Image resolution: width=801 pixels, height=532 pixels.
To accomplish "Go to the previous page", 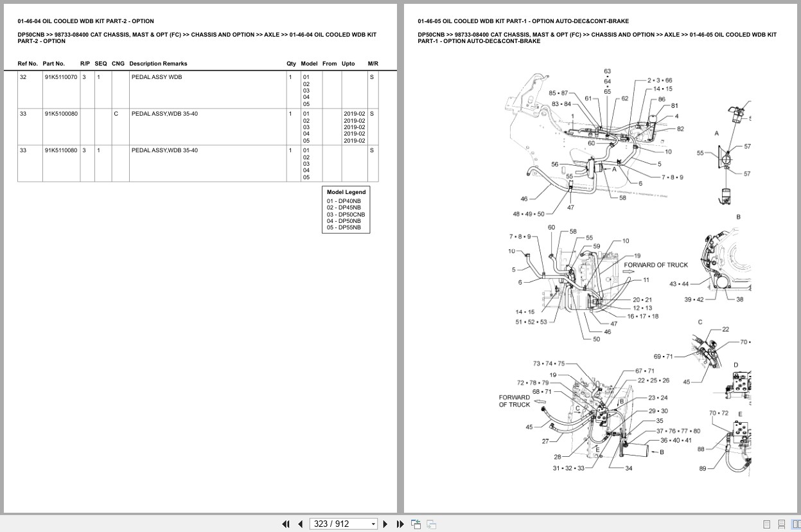I will 300,524.
